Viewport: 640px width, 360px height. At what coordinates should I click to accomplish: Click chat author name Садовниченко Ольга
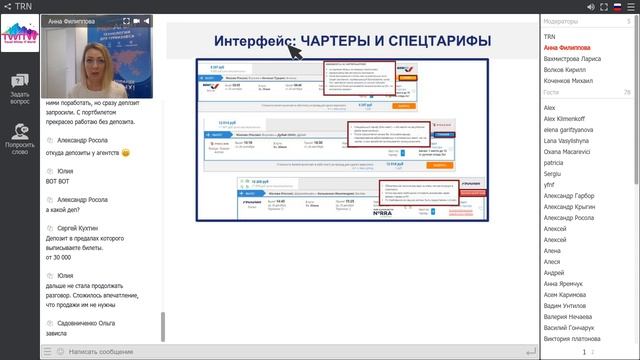(86, 324)
